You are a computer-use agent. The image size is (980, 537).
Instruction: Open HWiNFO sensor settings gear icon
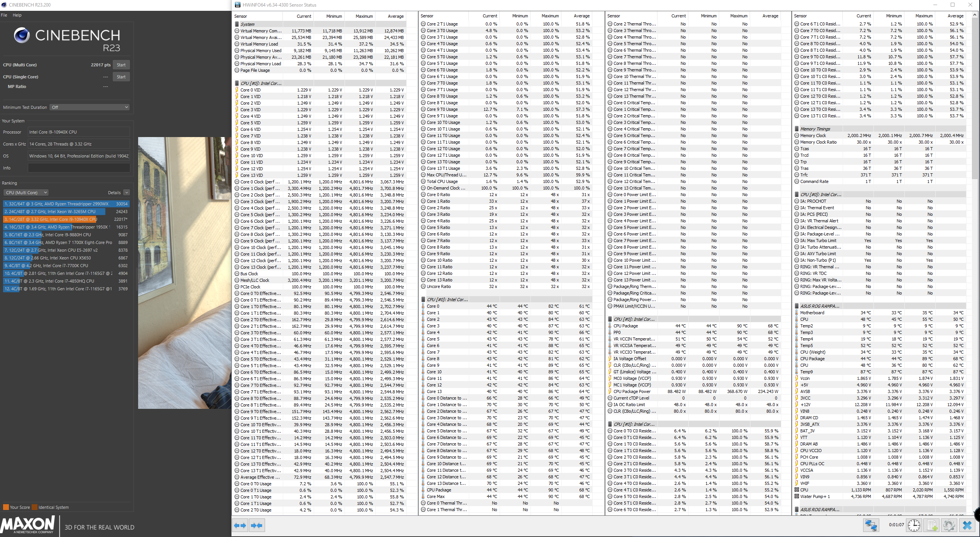(949, 525)
